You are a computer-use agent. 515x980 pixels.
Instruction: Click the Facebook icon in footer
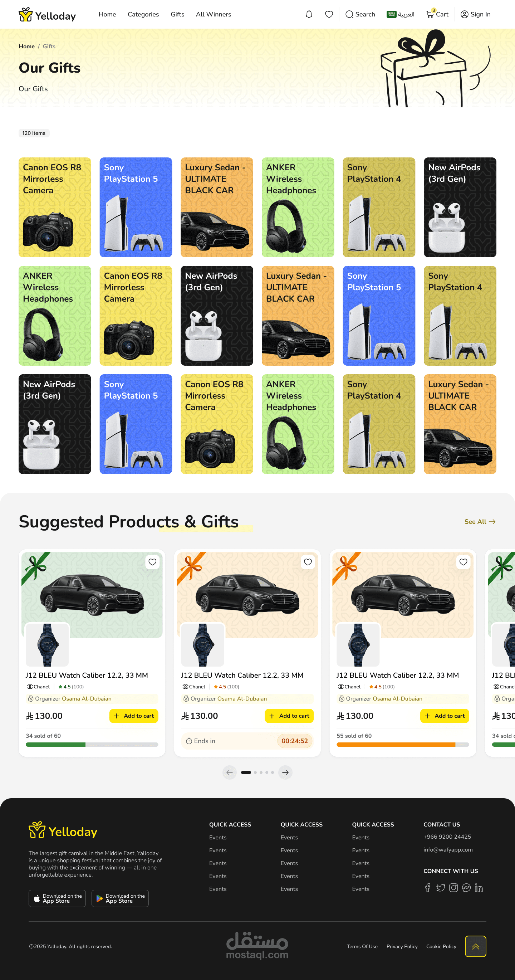tap(427, 888)
